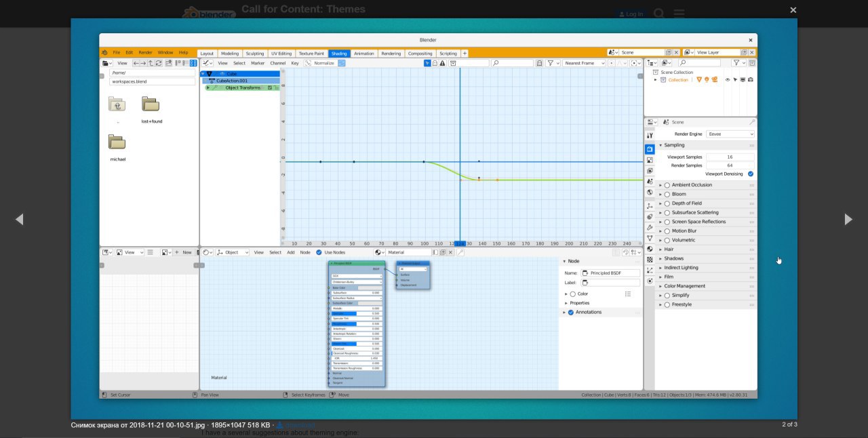The height and width of the screenshot is (438, 868).
Task: Go to previous image in lightbox
Action: (19, 219)
